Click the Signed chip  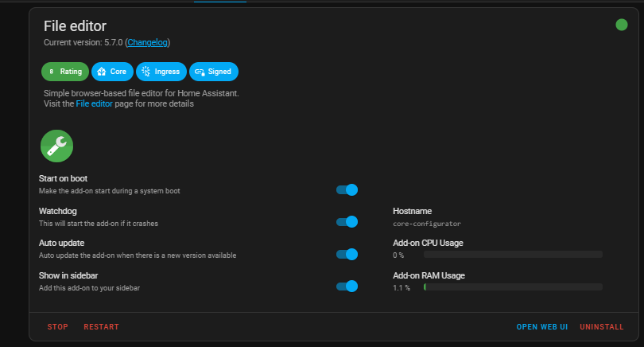point(214,72)
